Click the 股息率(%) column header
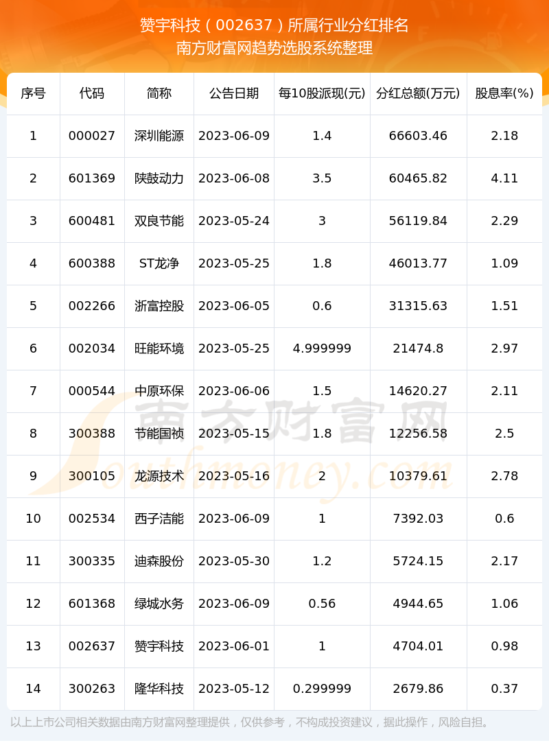Viewport: 549px width, 756px height. coord(504,93)
